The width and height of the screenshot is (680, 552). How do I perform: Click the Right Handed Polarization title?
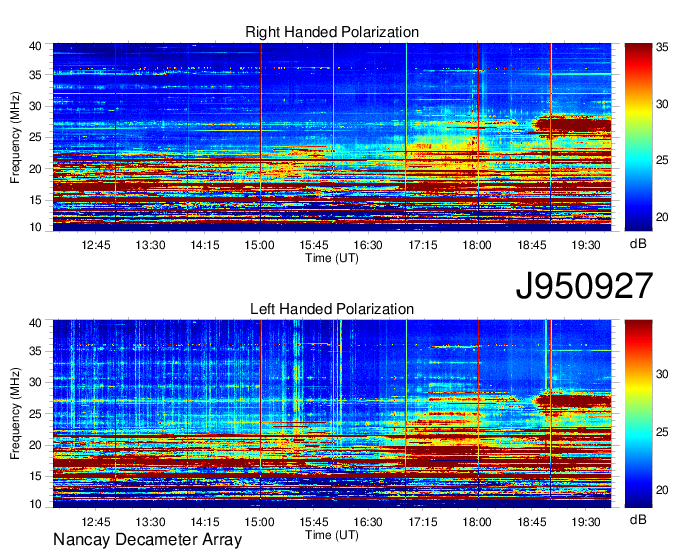coord(332,32)
